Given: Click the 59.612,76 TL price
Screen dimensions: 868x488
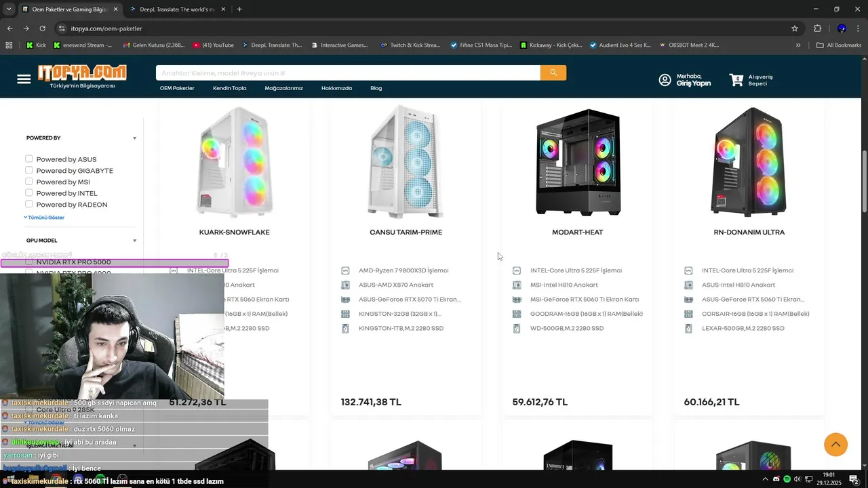Looking at the screenshot, I should [x=540, y=402].
